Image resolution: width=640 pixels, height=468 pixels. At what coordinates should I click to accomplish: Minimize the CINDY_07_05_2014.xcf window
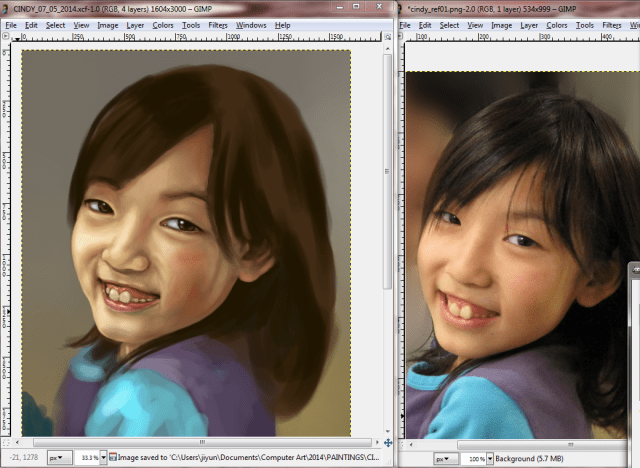pos(340,7)
